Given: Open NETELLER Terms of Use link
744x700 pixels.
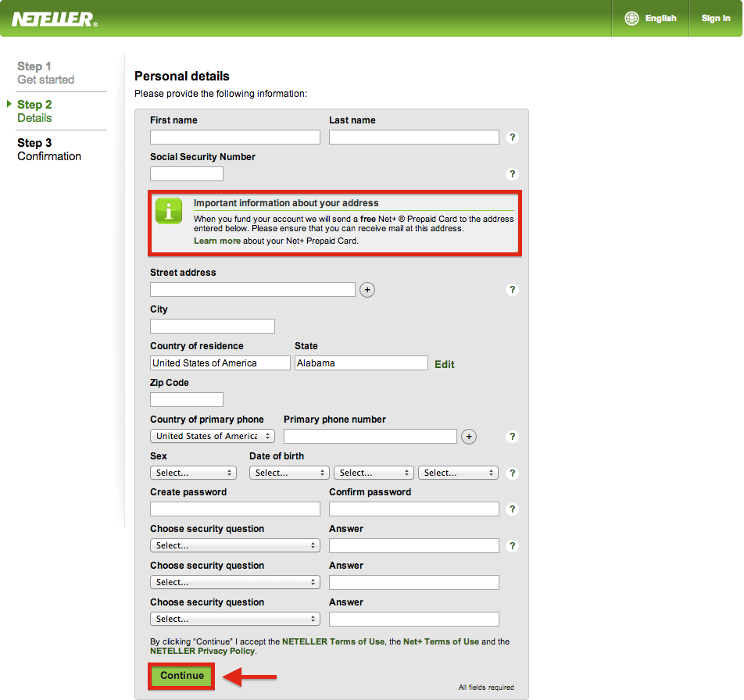Looking at the screenshot, I should 333,641.
